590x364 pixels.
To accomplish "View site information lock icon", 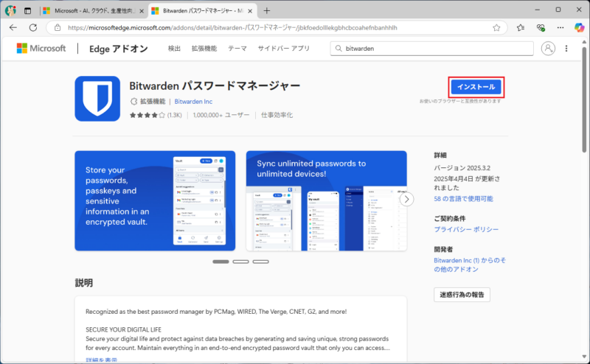I will pos(58,27).
